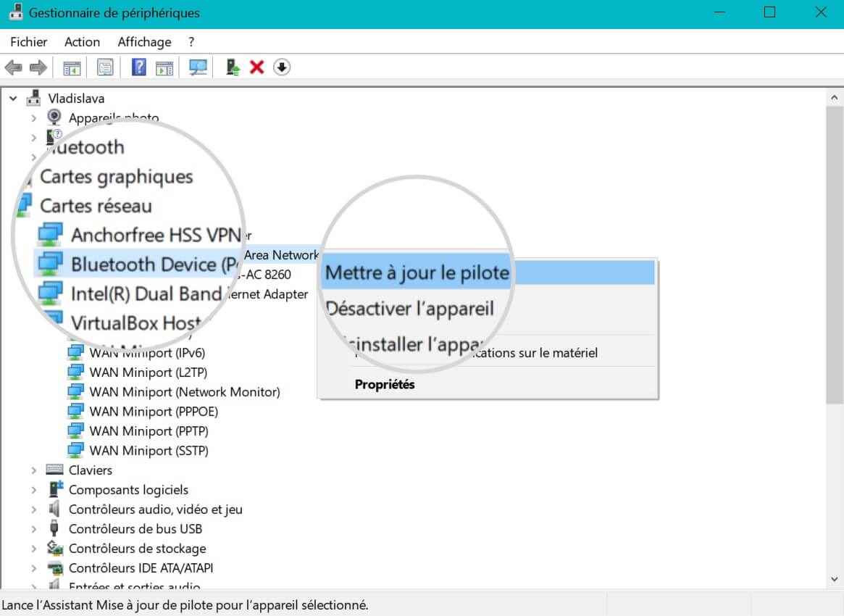Click the Update driver toolbar icon
The width and height of the screenshot is (844, 616).
click(x=233, y=67)
